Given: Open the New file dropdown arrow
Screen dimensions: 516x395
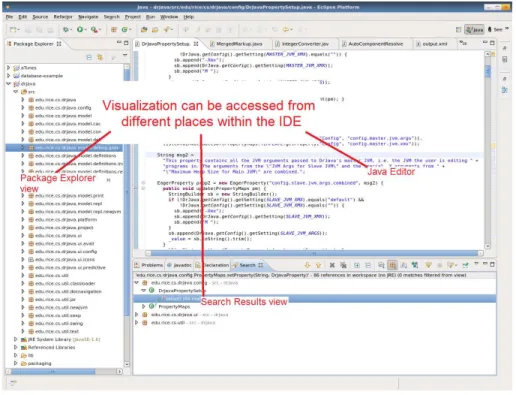Looking at the screenshot, I should pyautogui.click(x=18, y=30).
